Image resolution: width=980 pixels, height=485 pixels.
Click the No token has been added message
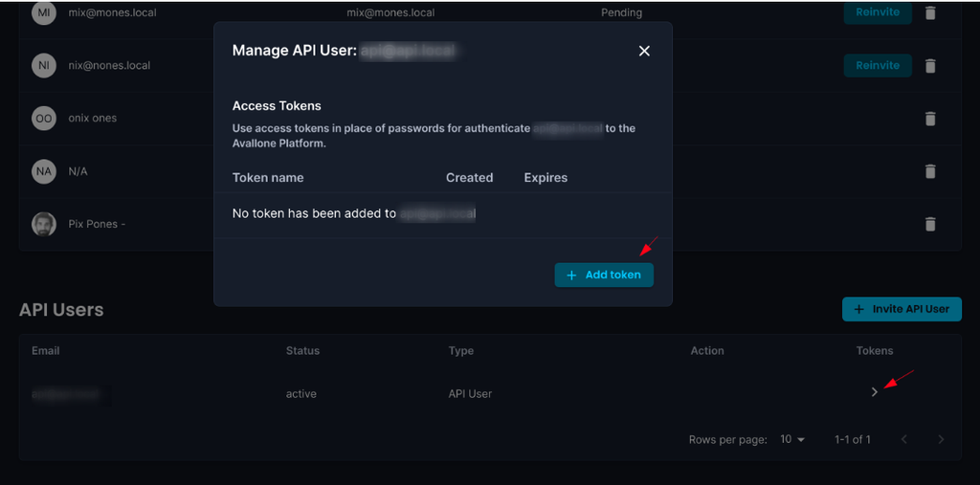click(354, 213)
